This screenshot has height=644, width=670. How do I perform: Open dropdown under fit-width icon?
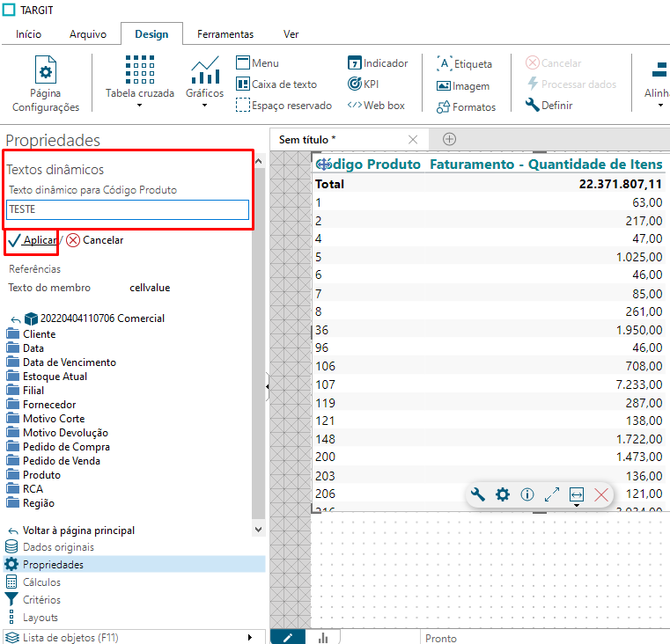[x=577, y=506]
